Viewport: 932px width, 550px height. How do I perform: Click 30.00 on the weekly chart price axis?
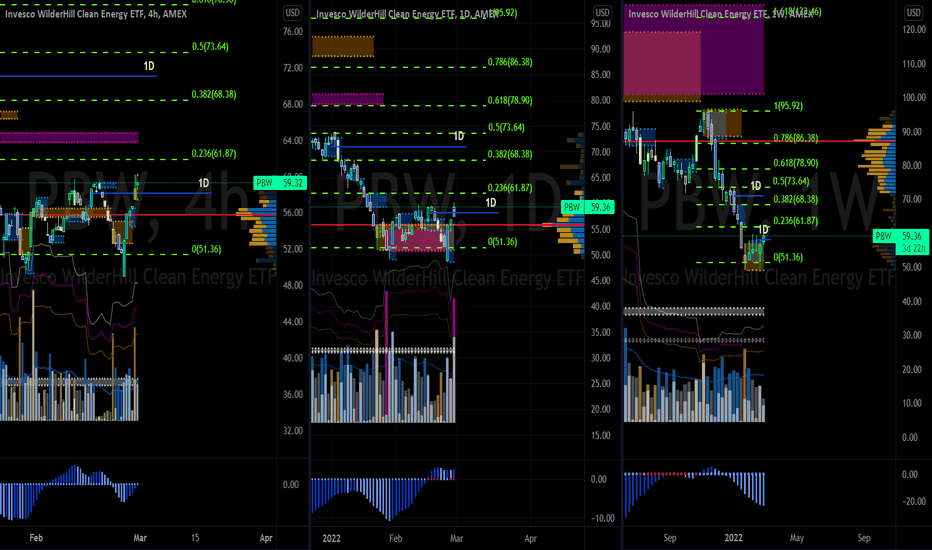click(914, 335)
